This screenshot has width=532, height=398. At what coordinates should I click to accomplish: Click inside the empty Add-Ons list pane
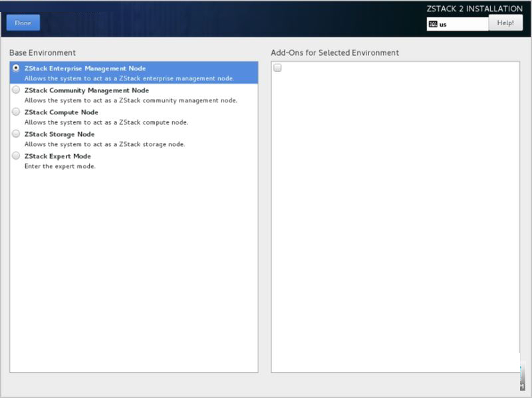395,221
